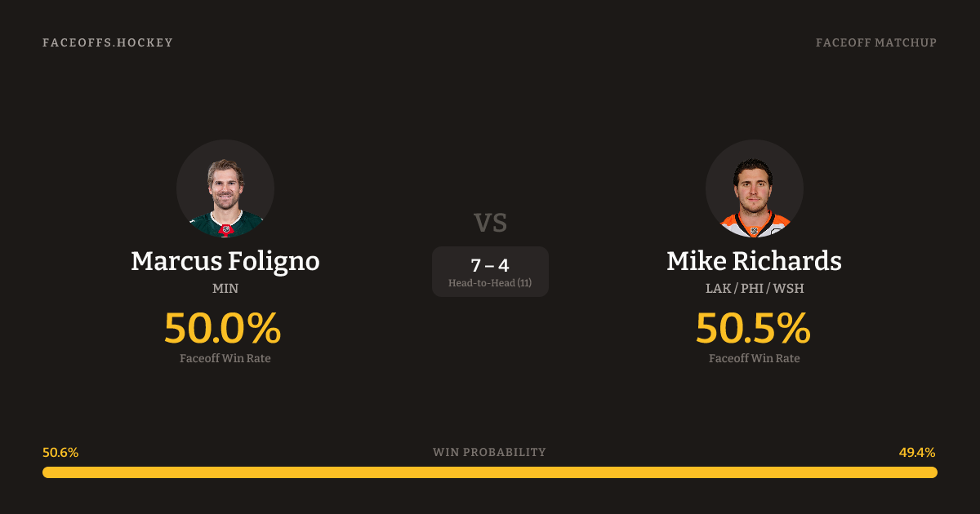
Task: Click the MIN team label
Action: click(225, 289)
